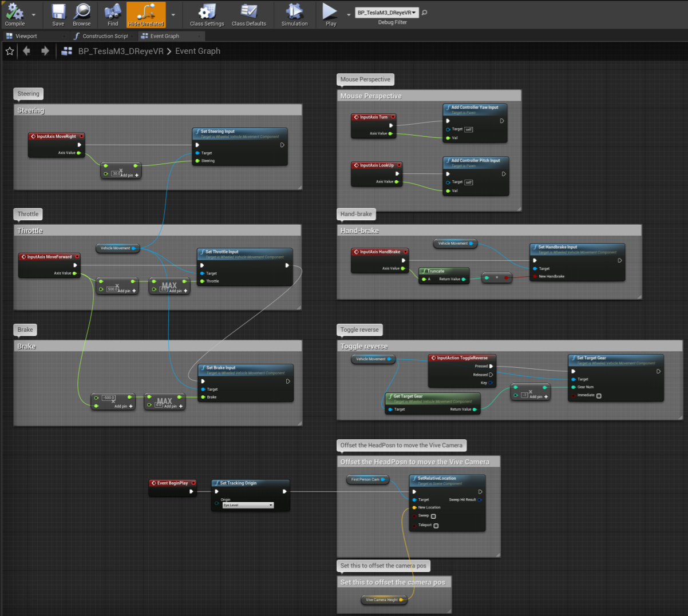
Task: Toggle Immediate checkbox on Set Target Gear
Action: click(x=599, y=396)
